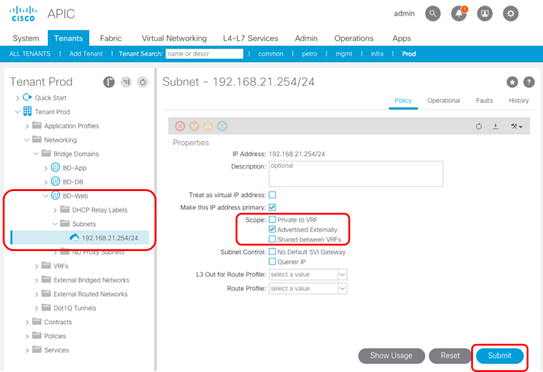Enable Shared between VRFs scope

[273, 239]
